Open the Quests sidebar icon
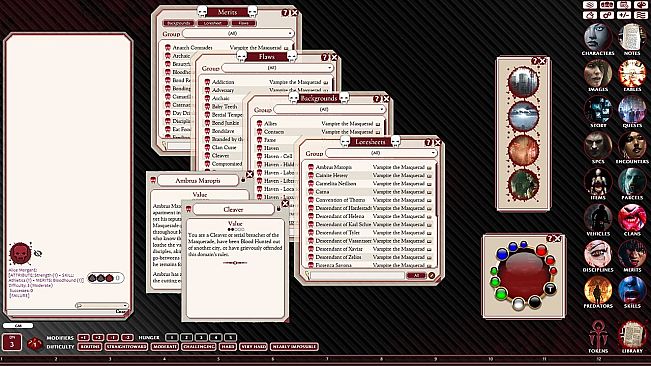This screenshot has height=366, width=651. [x=632, y=110]
